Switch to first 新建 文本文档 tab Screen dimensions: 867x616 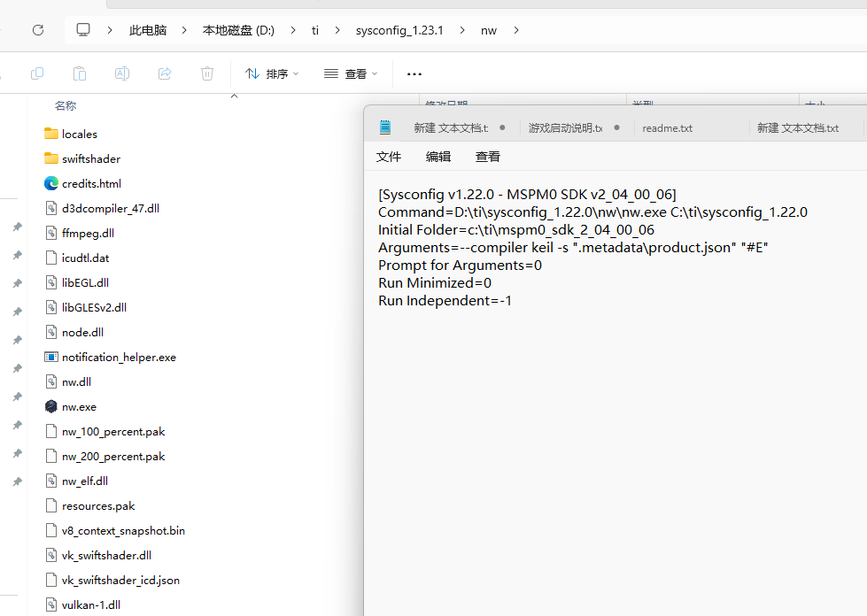[x=451, y=128]
